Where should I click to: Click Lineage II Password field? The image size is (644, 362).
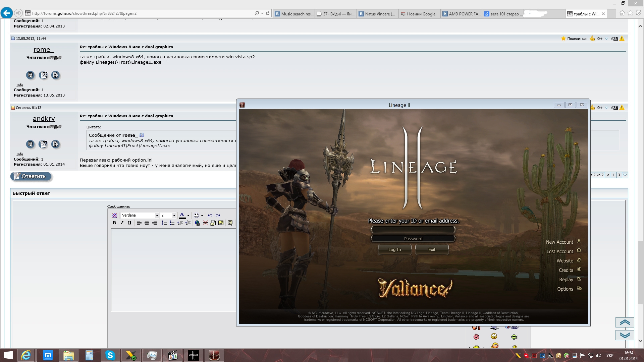coord(413,239)
